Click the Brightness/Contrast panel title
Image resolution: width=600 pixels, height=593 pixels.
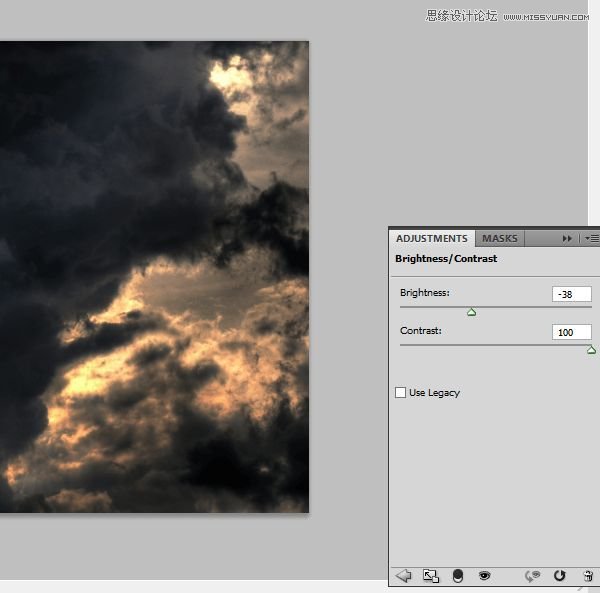(446, 259)
